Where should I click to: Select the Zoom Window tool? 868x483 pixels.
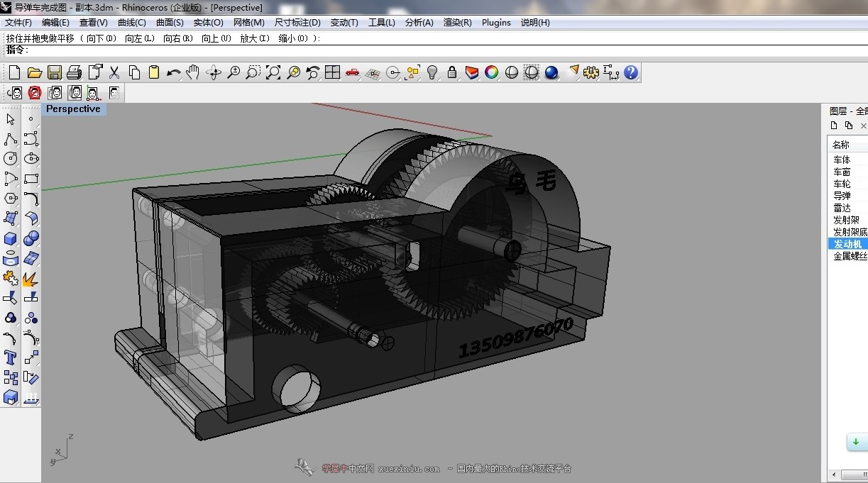[253, 72]
